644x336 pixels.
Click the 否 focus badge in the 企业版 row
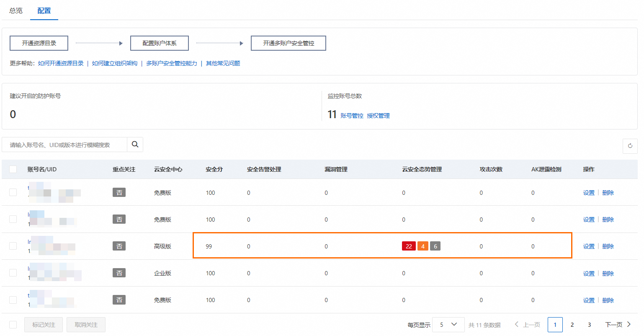(x=119, y=273)
